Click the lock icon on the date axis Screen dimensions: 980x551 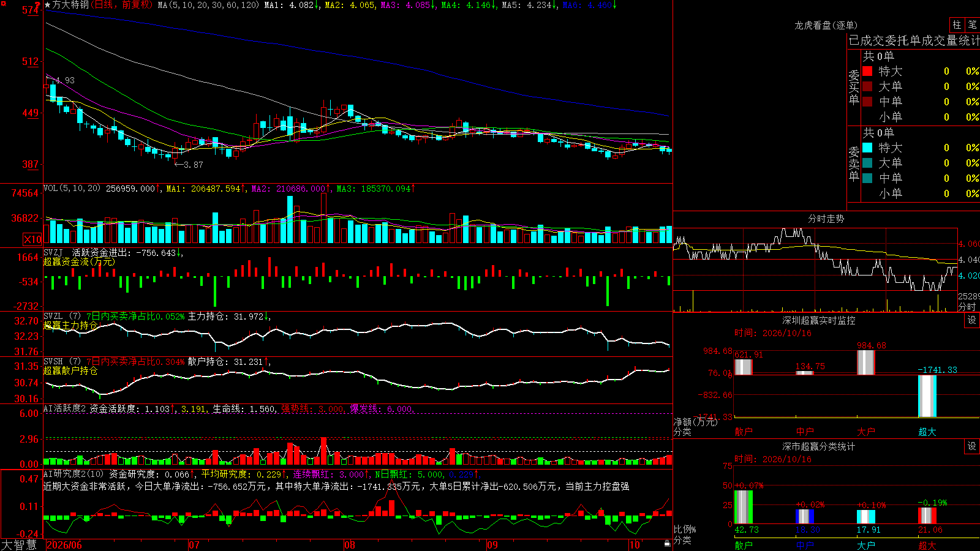[x=667, y=543]
